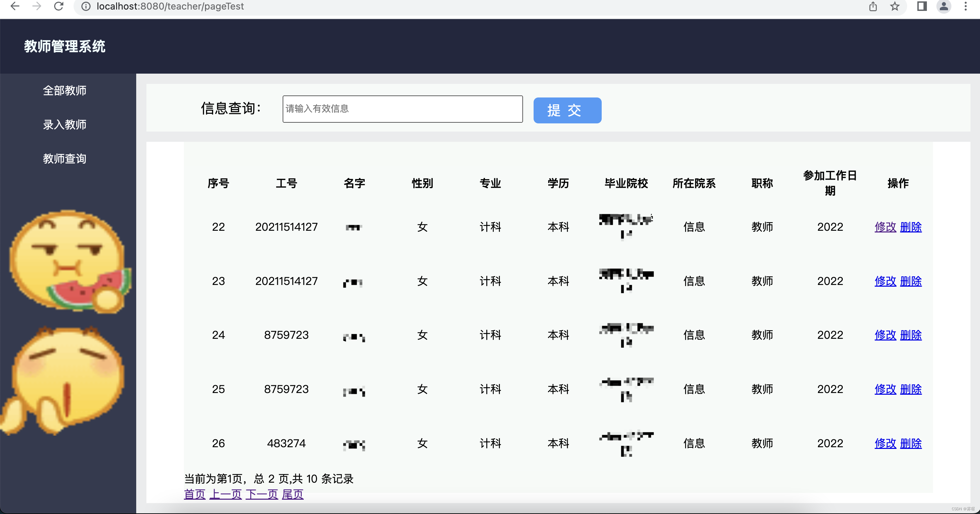Navigate to 尾页 last page
Image resolution: width=980 pixels, height=514 pixels.
click(292, 494)
